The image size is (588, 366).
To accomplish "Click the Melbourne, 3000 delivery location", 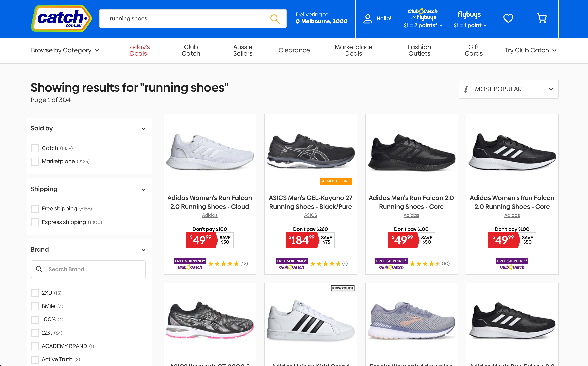I will 321,22.
